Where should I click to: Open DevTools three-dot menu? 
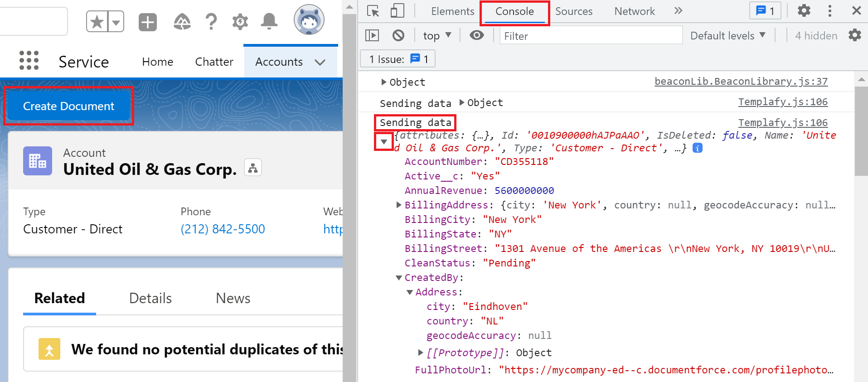tap(829, 11)
